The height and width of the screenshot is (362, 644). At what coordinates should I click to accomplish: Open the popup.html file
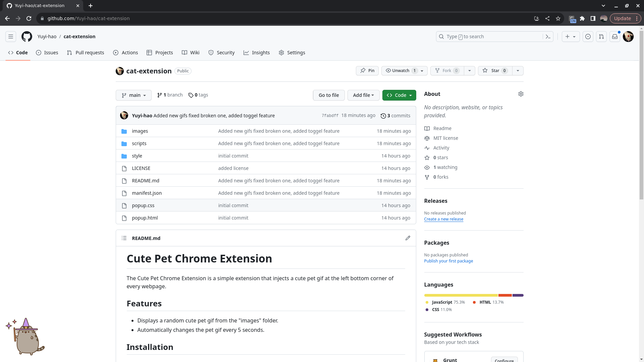[145, 218]
